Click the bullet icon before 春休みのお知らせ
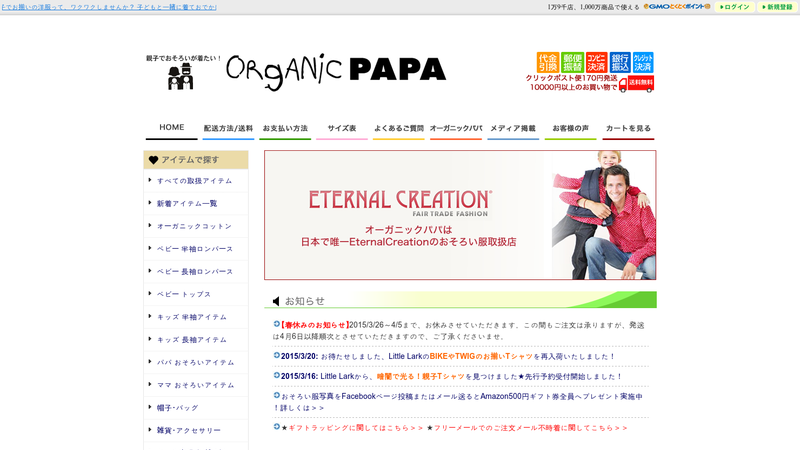800x450 pixels. [277, 323]
